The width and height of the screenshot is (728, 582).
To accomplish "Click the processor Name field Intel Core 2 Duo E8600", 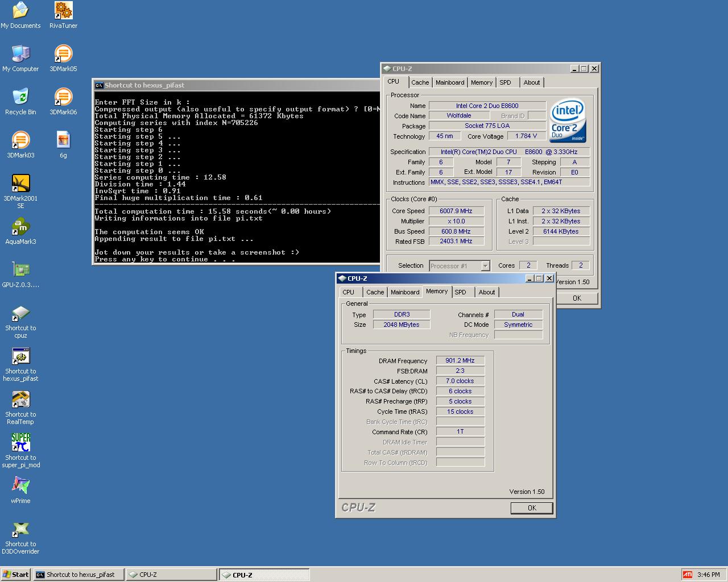I will point(487,106).
